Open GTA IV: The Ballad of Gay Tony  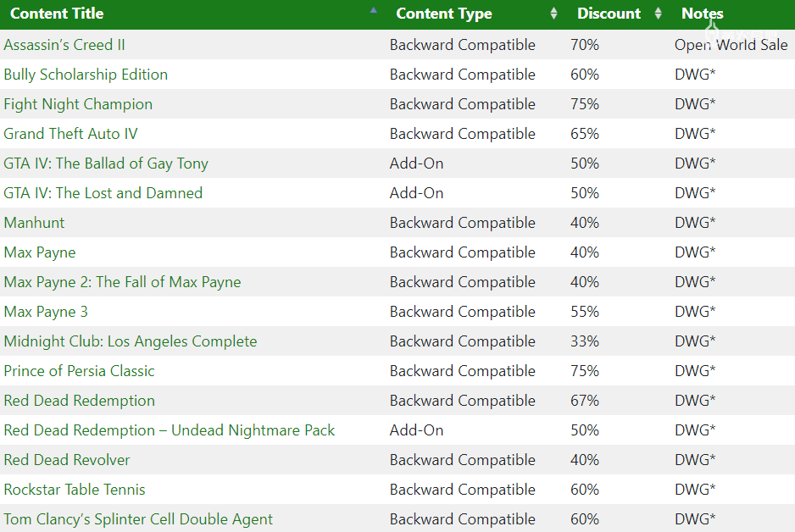(106, 163)
